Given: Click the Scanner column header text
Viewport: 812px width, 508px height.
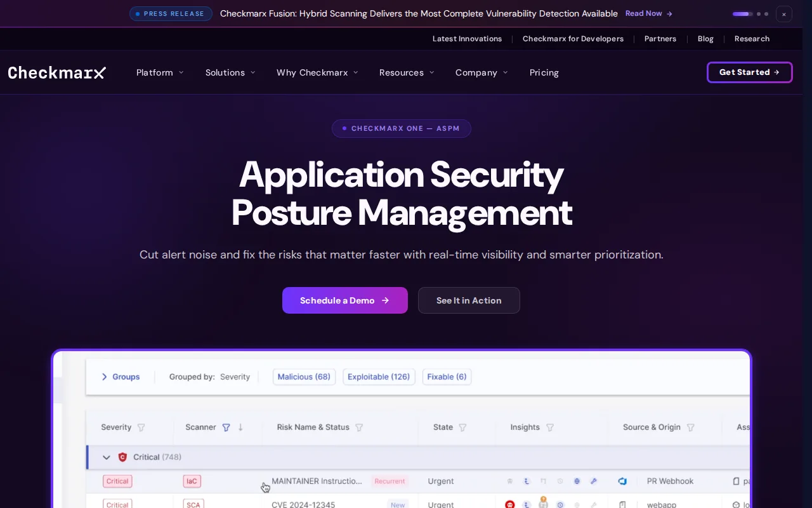Looking at the screenshot, I should [x=200, y=427].
